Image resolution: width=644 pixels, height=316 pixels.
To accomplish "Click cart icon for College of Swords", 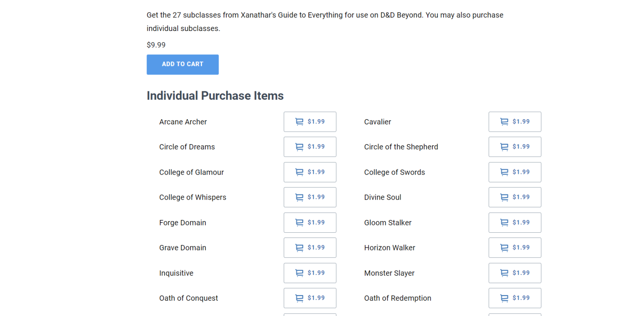I will [x=504, y=172].
